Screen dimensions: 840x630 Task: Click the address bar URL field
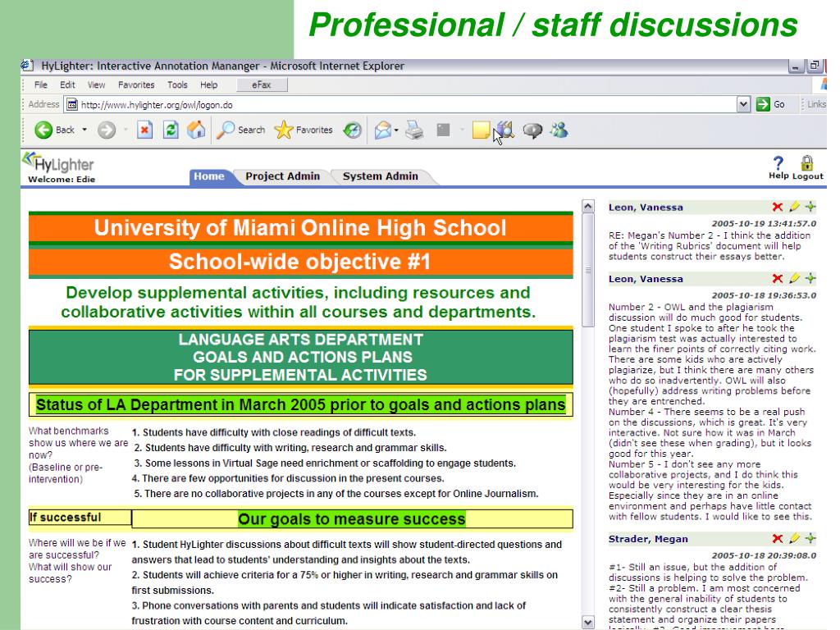[400, 104]
